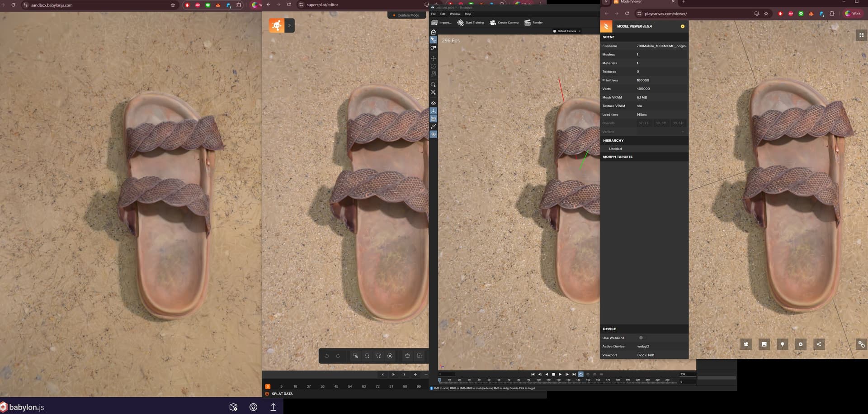Click the PlayCanvas fullscreen icon
868x414 pixels.
[x=861, y=35]
